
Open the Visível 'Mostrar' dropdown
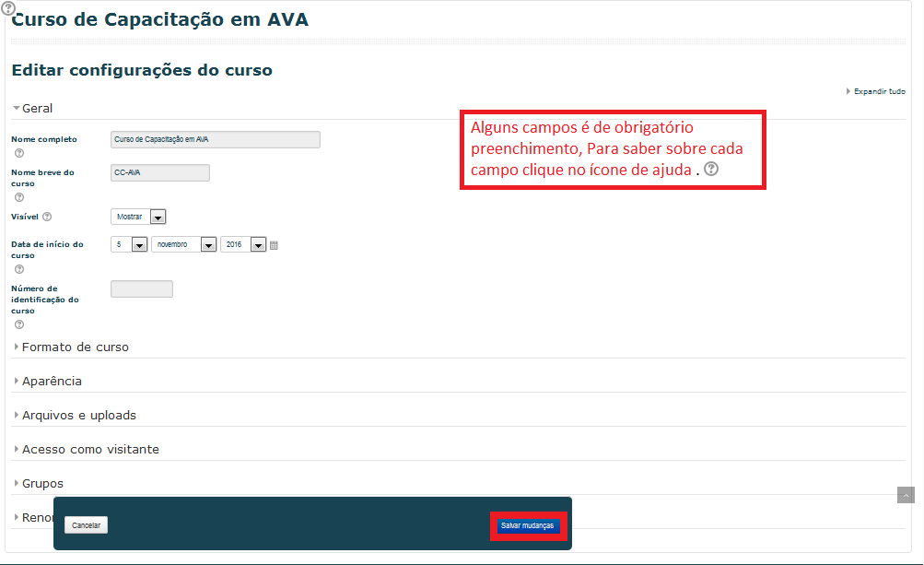[x=138, y=218]
